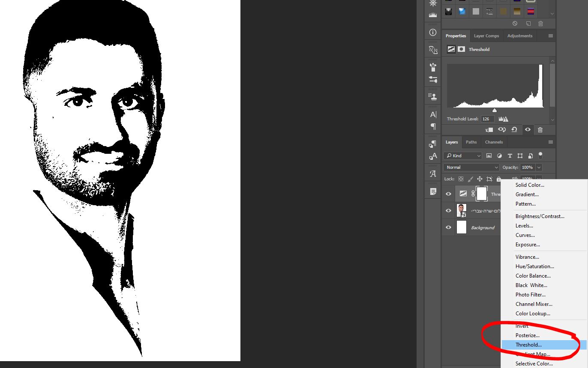Reset Threshold adjustment to defaults
Screen dimensions: 588x368
point(514,130)
